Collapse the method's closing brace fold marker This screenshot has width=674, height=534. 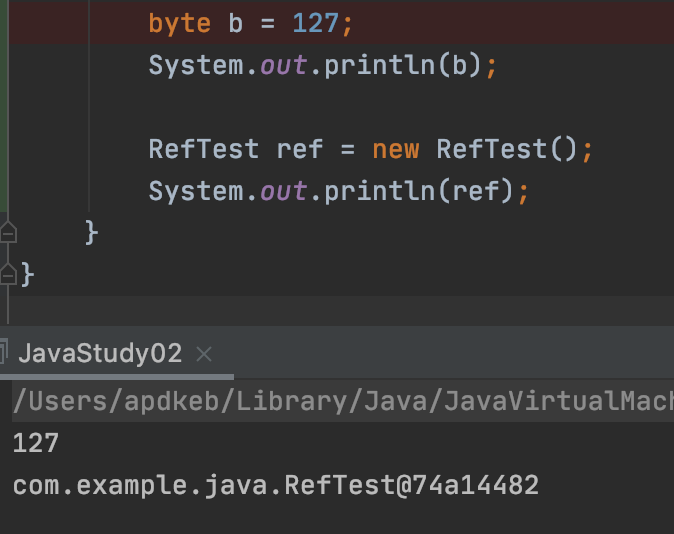[x=8, y=233]
